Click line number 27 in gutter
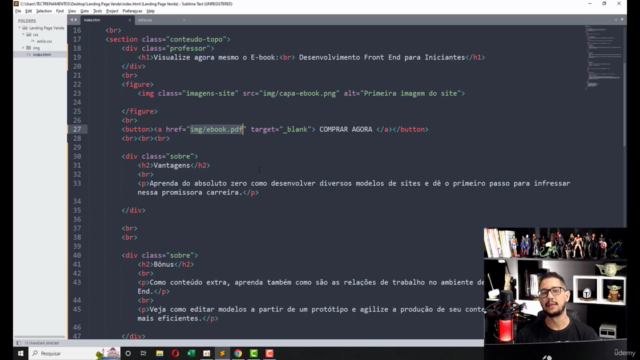The image size is (640, 360). 77,129
